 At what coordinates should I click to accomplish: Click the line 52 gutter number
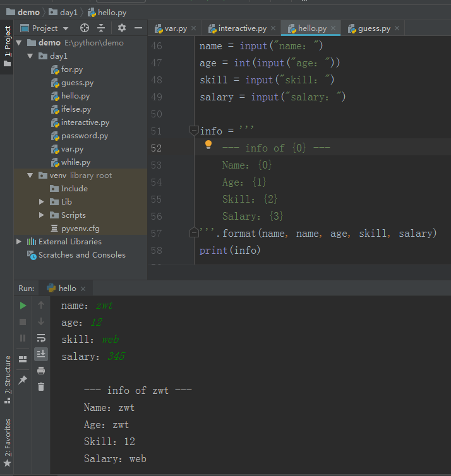(x=157, y=148)
